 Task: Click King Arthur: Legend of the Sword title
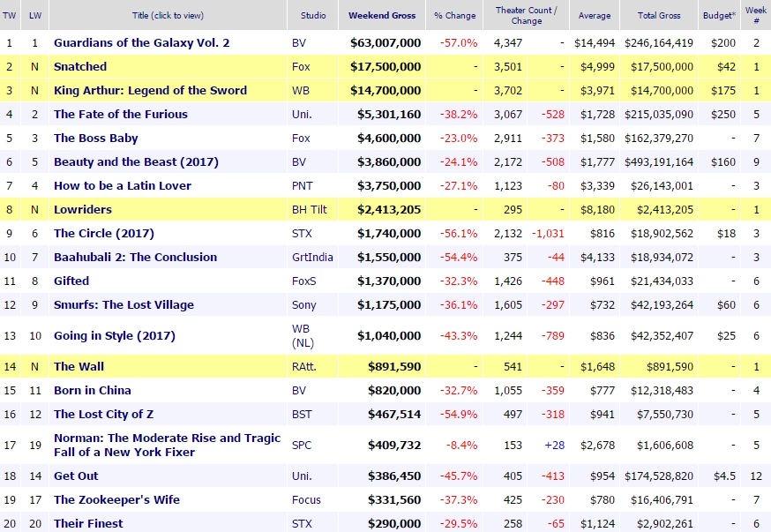coord(151,91)
